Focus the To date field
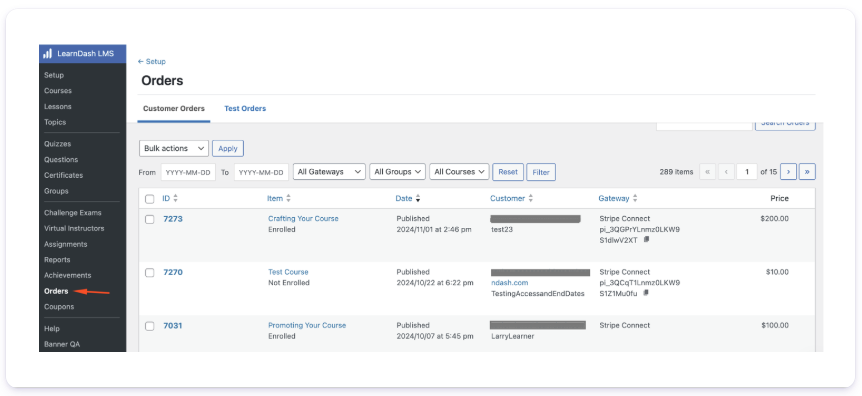Image resolution: width=862 pixels, height=396 pixels. point(261,172)
